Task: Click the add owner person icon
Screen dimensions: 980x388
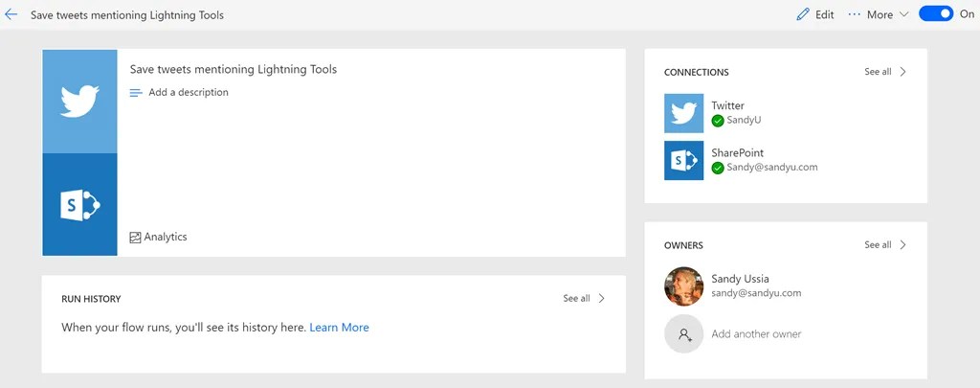Action: (683, 333)
